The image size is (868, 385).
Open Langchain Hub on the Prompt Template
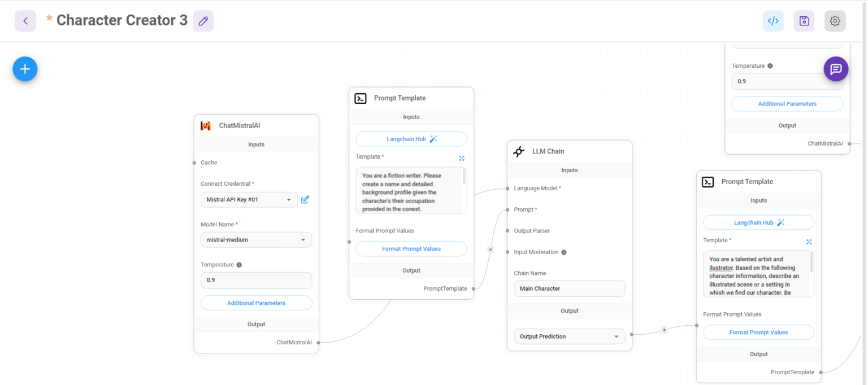(x=411, y=138)
